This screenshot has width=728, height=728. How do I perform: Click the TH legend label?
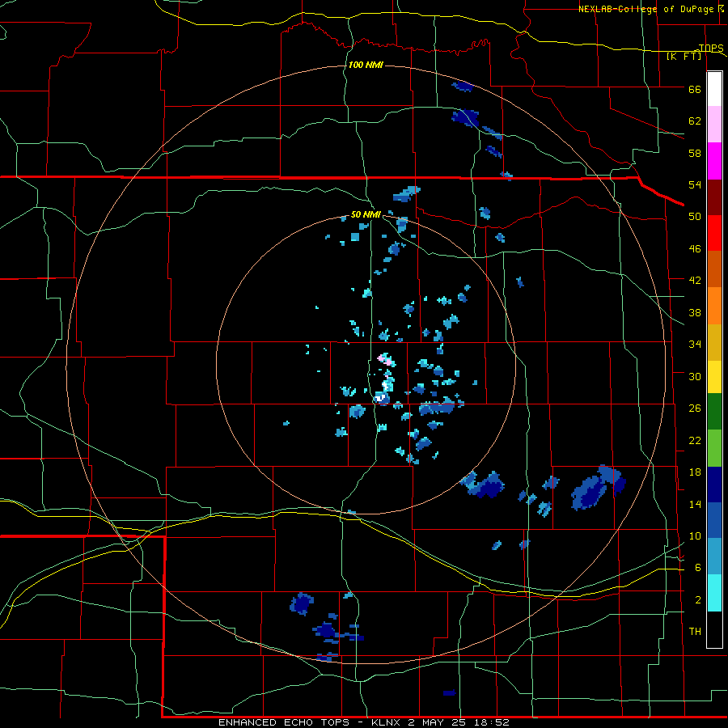(695, 631)
